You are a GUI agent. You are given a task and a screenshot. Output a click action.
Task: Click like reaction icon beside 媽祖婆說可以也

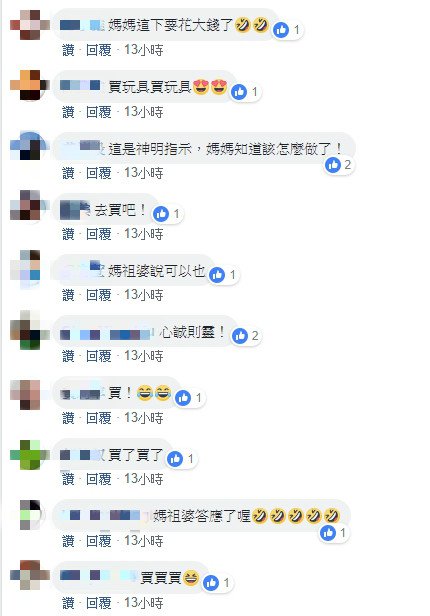217,275
